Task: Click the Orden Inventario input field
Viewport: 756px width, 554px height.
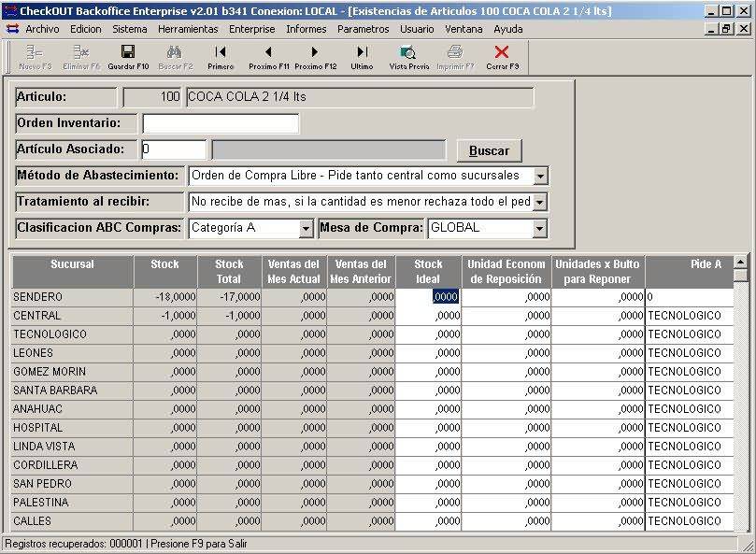Action: click(x=221, y=123)
